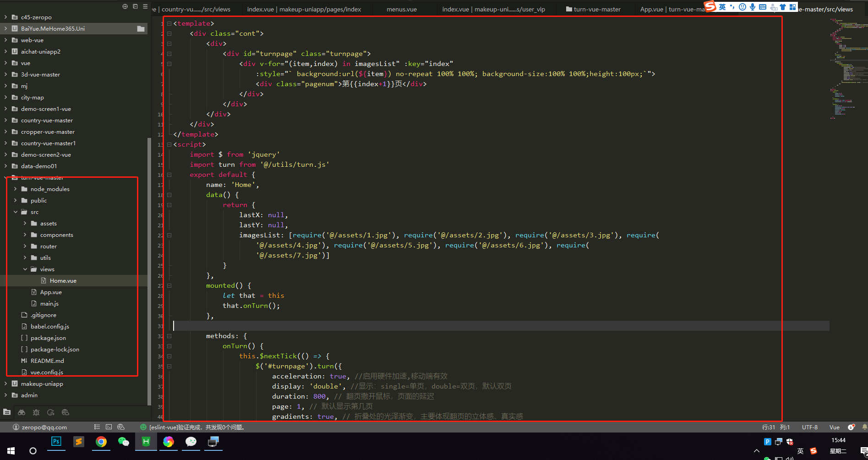Click taskbar clock showing 15:44

pos(838,440)
